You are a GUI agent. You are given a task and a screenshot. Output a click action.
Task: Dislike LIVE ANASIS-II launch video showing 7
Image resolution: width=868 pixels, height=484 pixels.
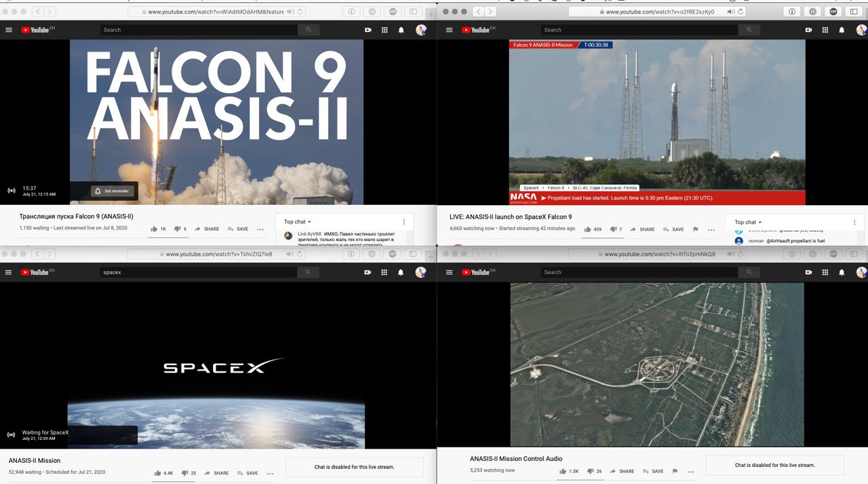coord(616,229)
